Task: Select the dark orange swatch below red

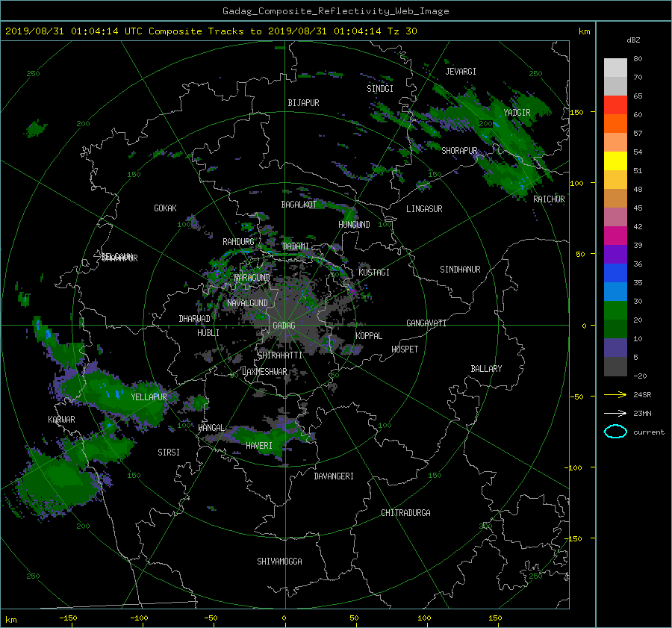Action: [615, 123]
